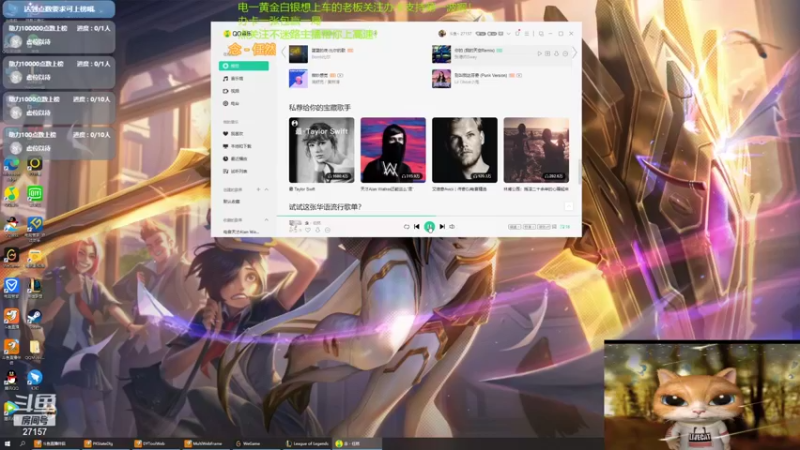Click the QQ Music content scrollbar
This screenshot has height=450, width=800.
click(579, 171)
